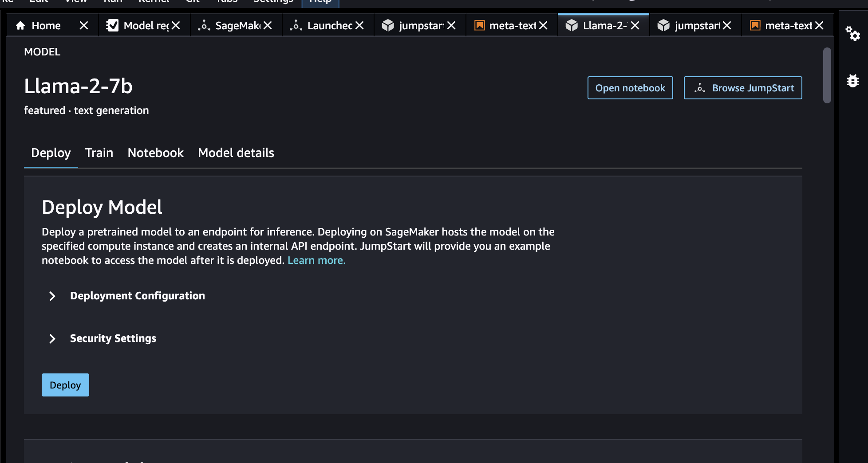868x463 pixels.
Task: Open the property inspector gears icon
Action: tap(852, 34)
